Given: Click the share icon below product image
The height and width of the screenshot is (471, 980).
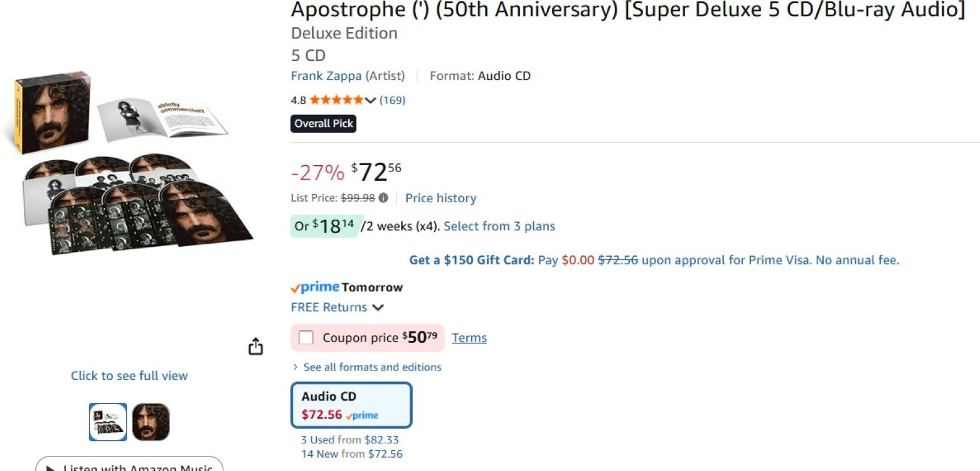Looking at the screenshot, I should click(255, 346).
